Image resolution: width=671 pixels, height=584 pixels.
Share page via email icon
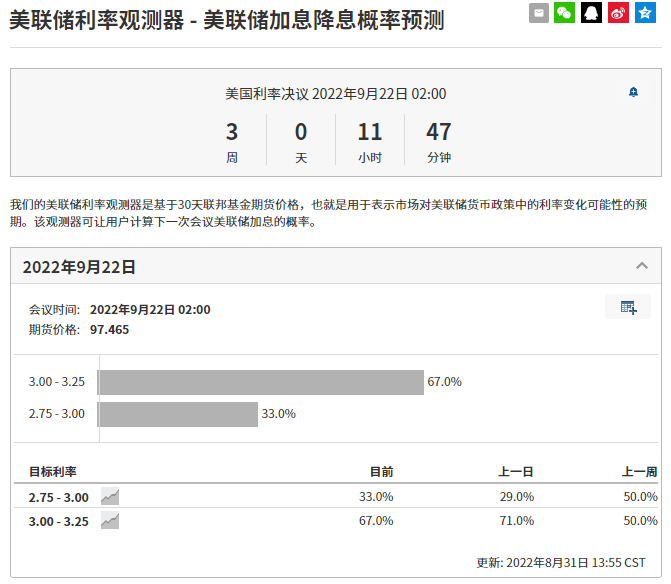pos(539,12)
